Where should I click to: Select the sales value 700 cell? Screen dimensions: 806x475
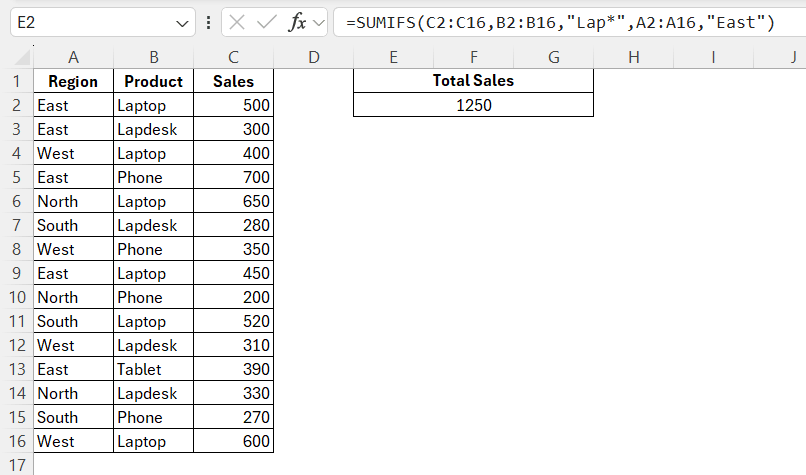(x=233, y=177)
